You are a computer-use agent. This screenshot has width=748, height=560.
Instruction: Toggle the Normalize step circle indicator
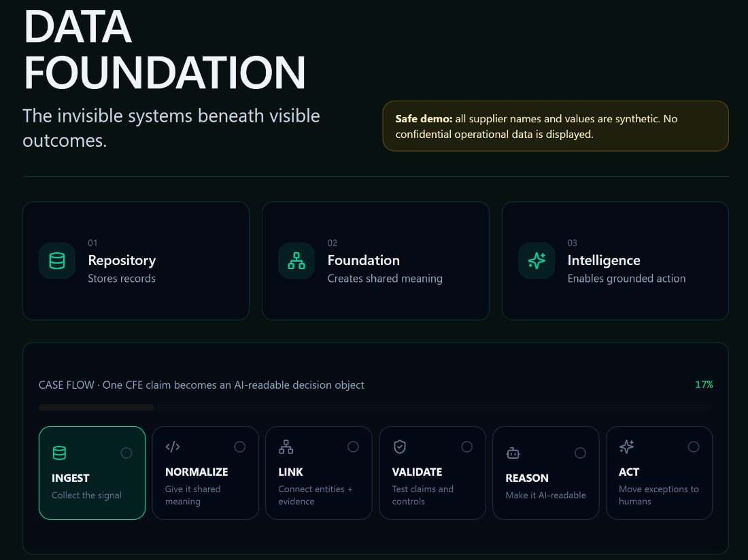tap(240, 447)
